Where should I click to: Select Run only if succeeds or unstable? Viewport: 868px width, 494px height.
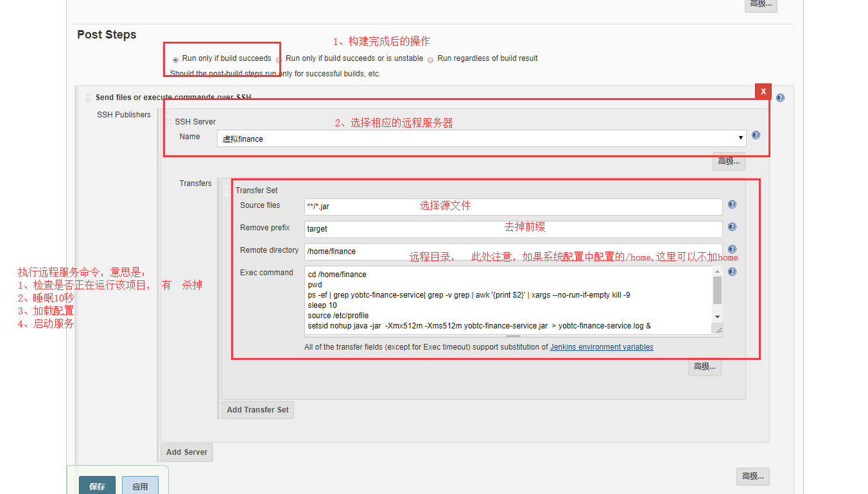279,60
